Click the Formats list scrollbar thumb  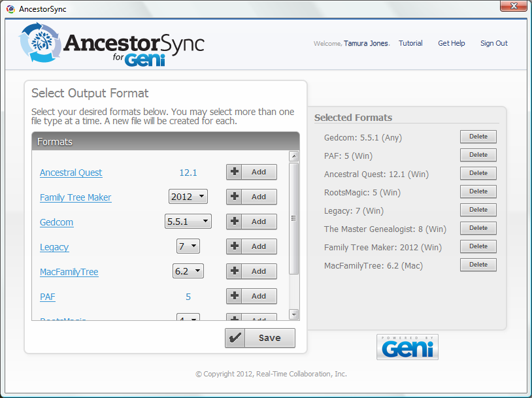point(294,218)
